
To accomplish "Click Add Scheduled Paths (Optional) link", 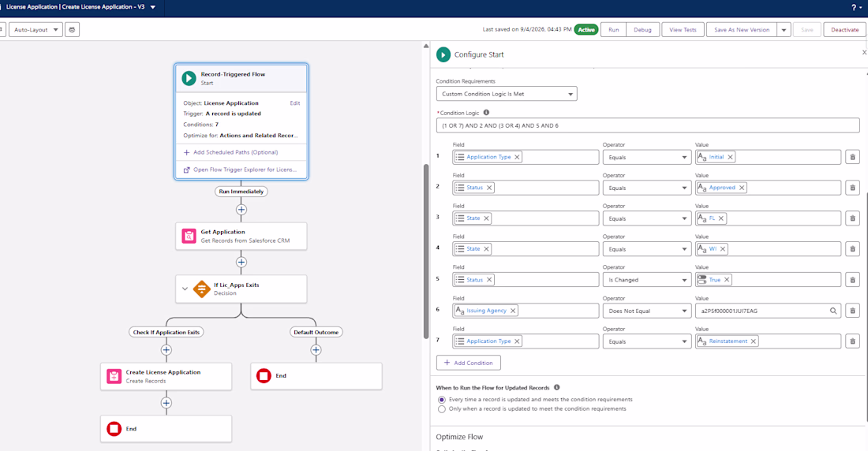I will pos(235,152).
